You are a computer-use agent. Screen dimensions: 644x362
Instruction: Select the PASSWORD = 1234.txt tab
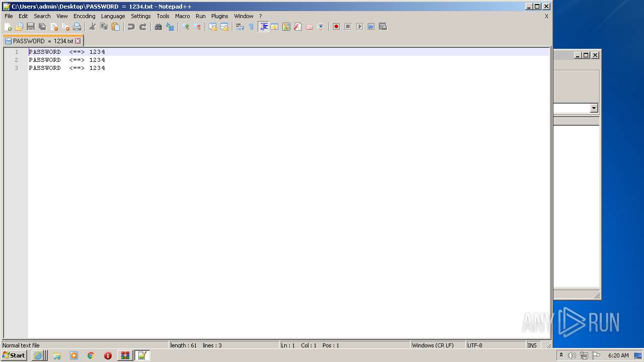tap(43, 41)
